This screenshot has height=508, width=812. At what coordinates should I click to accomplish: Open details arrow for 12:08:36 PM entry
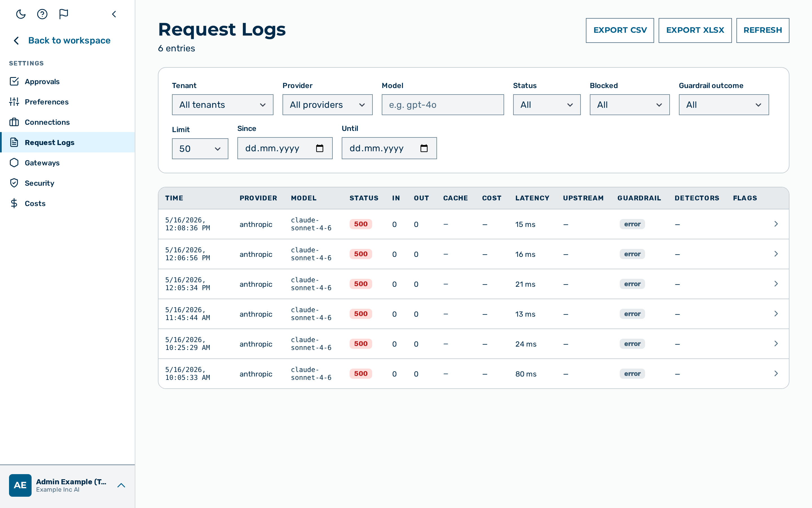click(776, 224)
